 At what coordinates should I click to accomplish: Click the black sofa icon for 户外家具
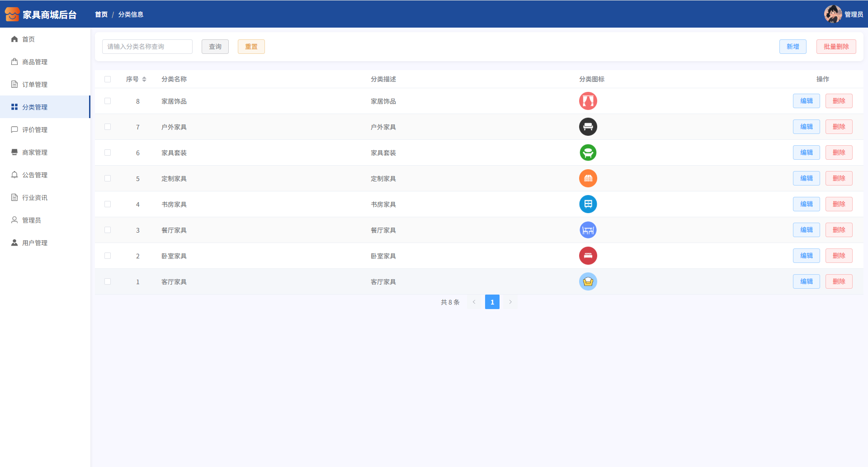point(588,127)
